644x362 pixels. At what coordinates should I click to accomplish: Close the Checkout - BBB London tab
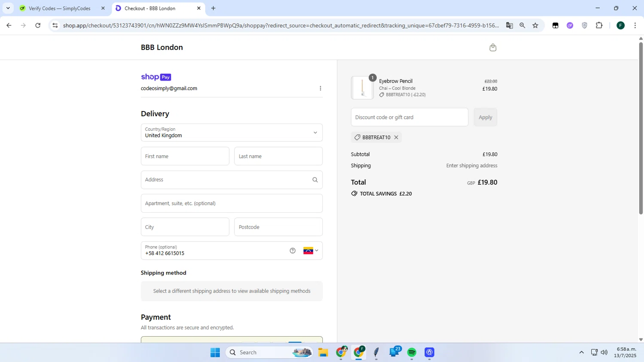pos(199,8)
